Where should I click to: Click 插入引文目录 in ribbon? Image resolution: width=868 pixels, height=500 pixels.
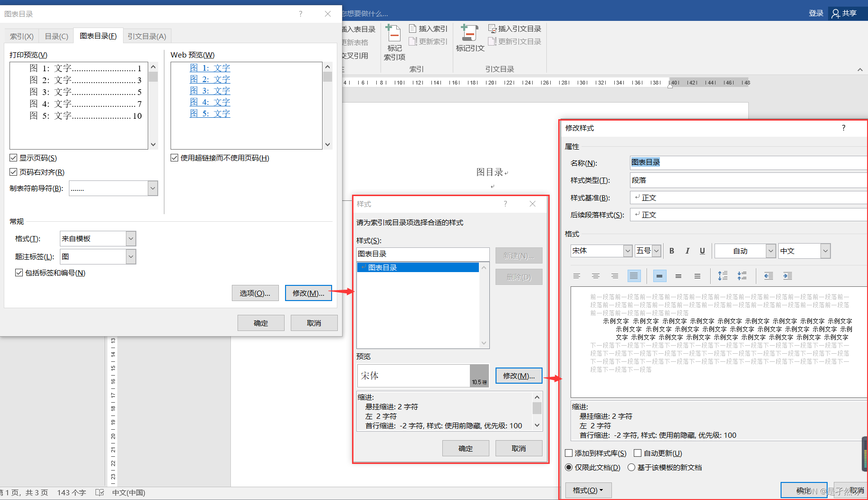pos(515,29)
